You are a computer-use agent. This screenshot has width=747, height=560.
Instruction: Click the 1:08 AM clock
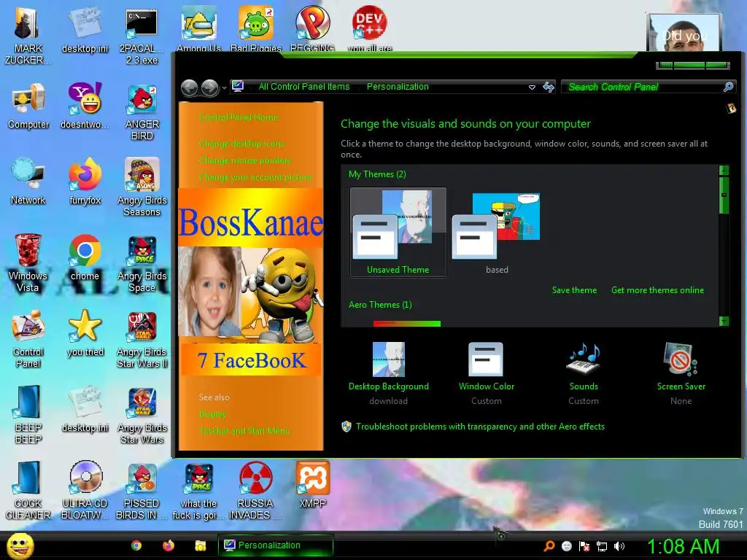coord(683,546)
